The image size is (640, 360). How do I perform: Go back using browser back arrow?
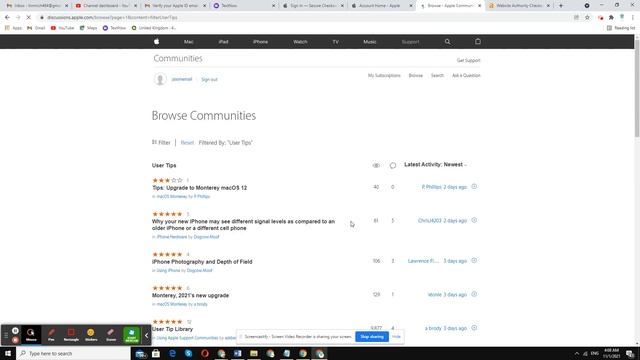point(7,18)
